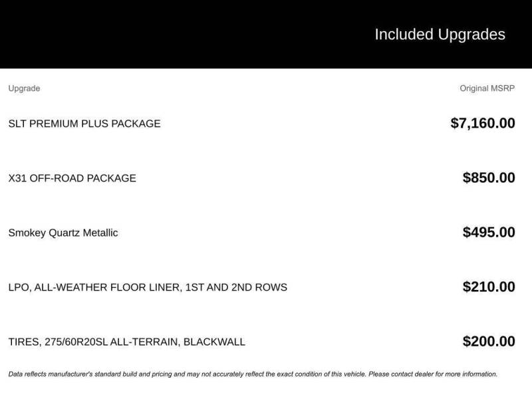Click the $210.00 price

[x=488, y=287]
